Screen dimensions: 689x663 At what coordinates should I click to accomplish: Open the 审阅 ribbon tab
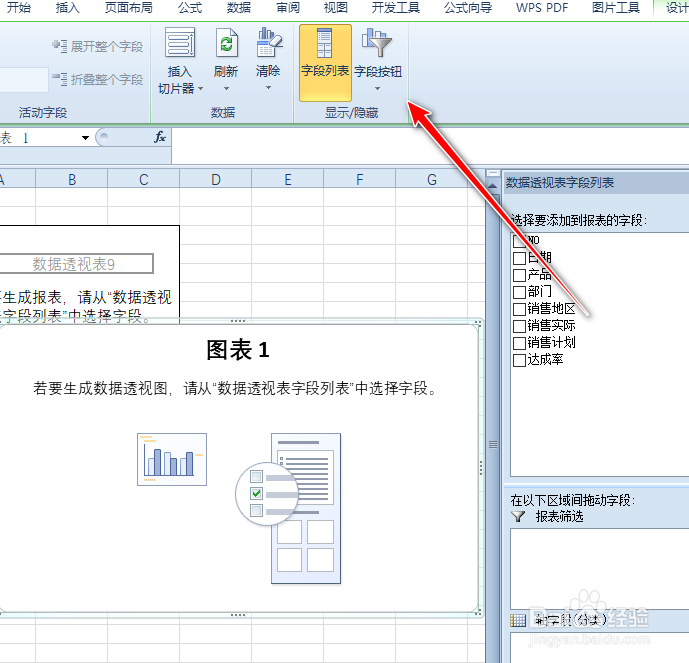[x=288, y=7]
